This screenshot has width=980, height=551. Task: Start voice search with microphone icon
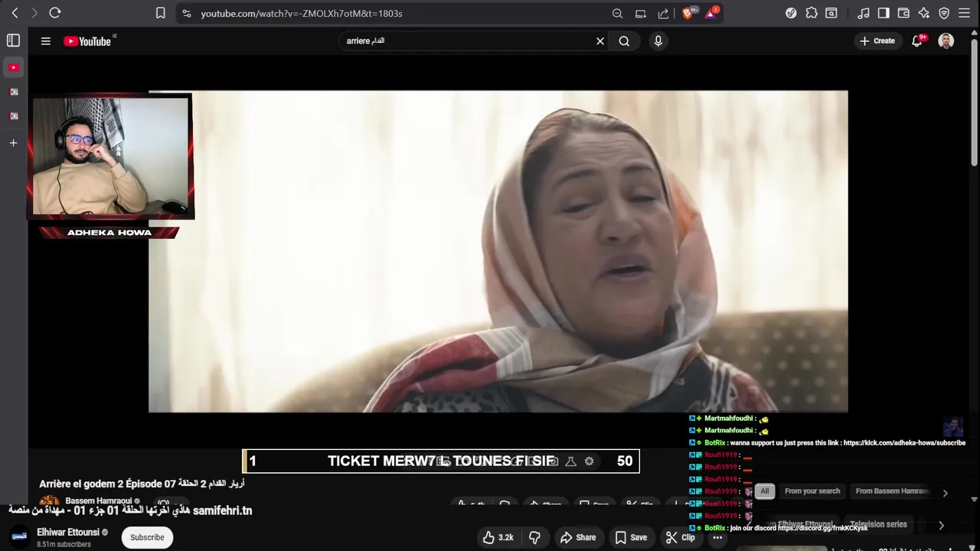click(658, 41)
